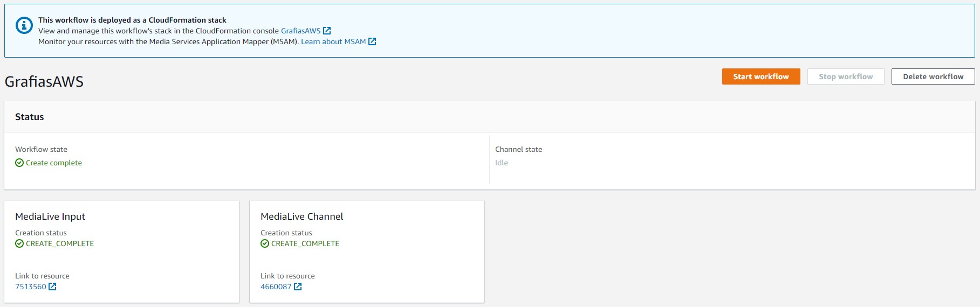980x307 pixels.
Task: Click the MediaLive Input card title
Action: pos(50,217)
